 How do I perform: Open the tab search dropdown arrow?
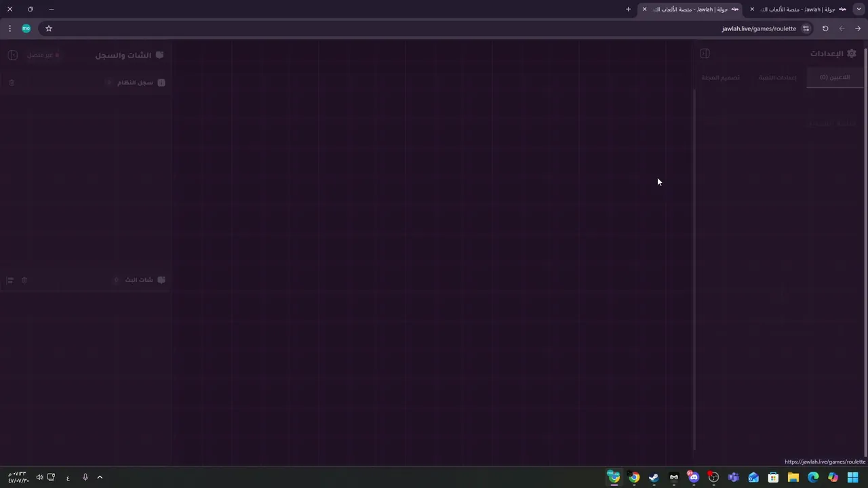tap(859, 9)
